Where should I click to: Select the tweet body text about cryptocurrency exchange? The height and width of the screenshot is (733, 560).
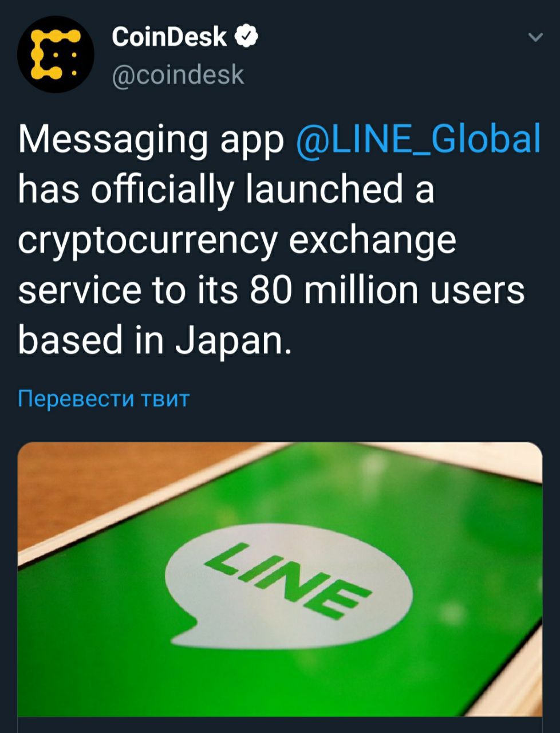pos(279,239)
